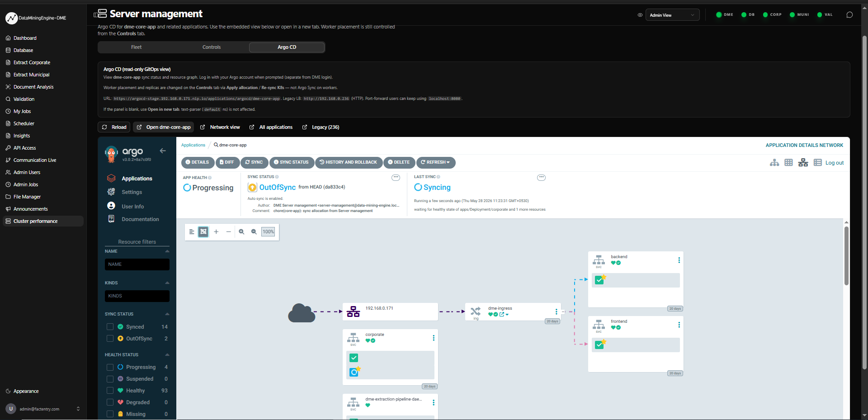Click the NAME filter input field
Screen dimensions: 868x420
pyautogui.click(x=137, y=264)
